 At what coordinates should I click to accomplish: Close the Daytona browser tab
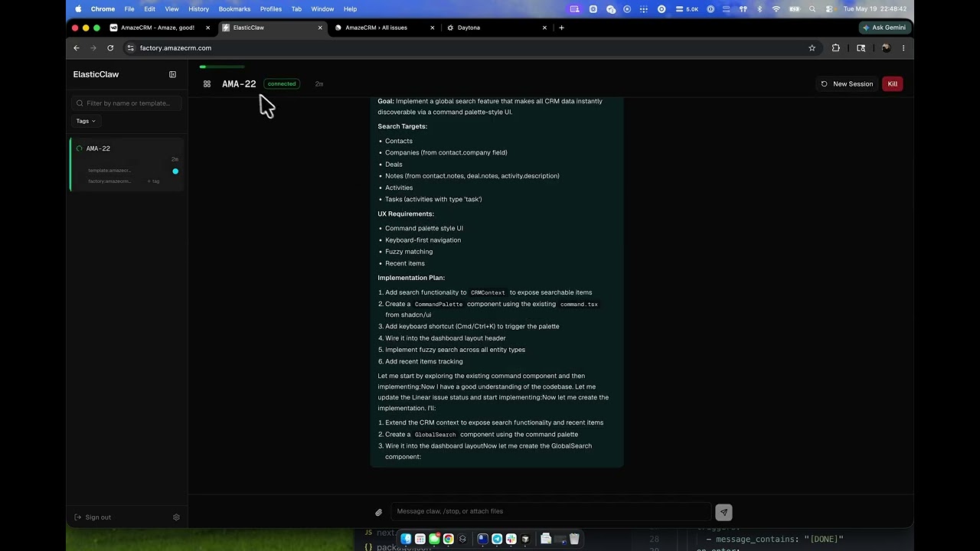coord(544,28)
